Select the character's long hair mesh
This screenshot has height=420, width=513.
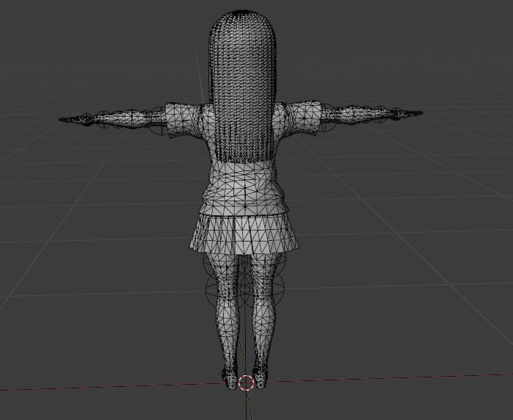[242, 87]
